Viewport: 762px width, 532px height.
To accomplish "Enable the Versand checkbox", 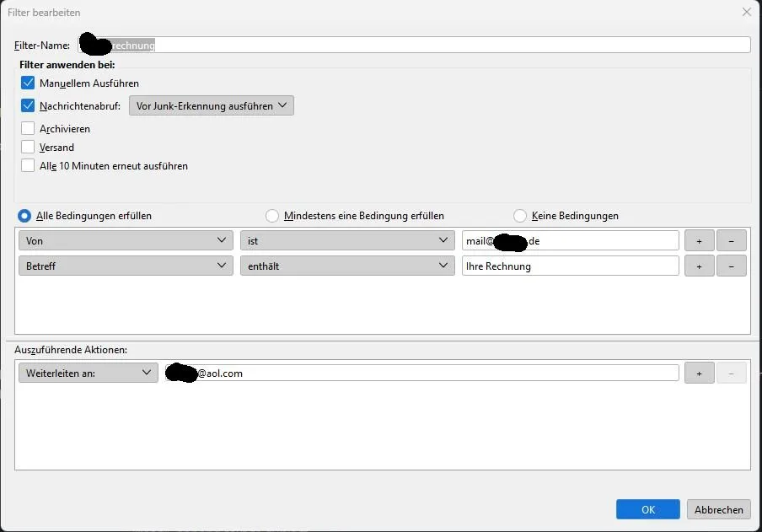I will [28, 147].
